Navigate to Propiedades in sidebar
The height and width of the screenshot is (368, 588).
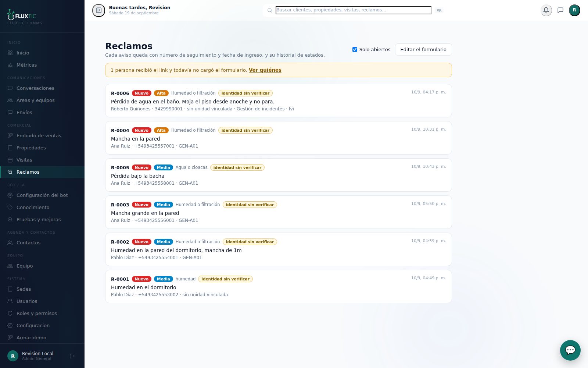42,148
